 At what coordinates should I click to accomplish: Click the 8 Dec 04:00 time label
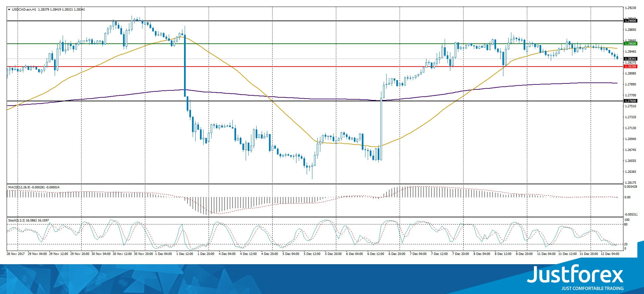click(x=482, y=254)
